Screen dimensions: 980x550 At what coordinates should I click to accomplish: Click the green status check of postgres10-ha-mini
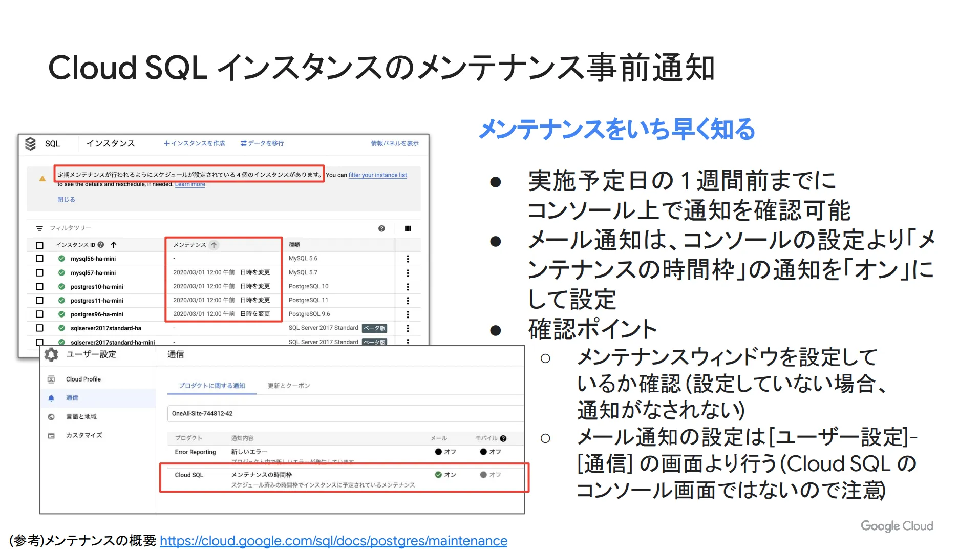(x=61, y=287)
